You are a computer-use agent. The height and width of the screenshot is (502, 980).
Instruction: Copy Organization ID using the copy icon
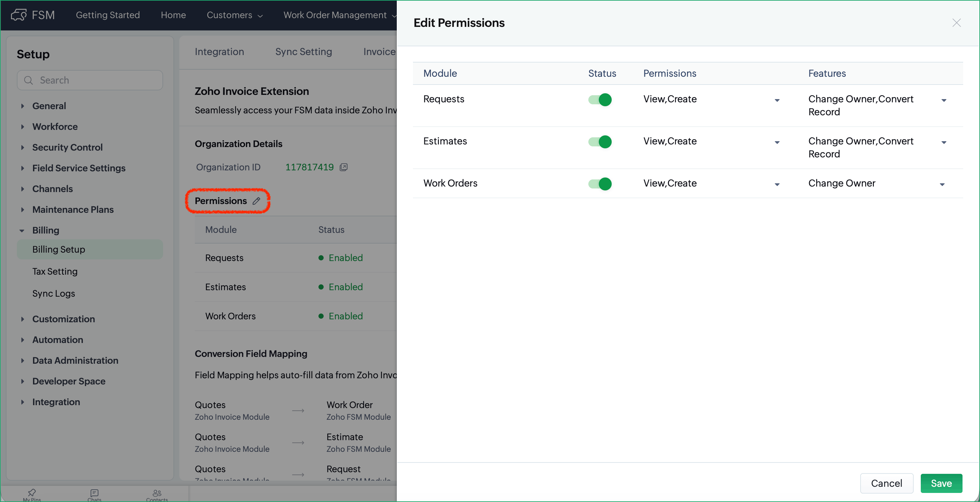click(x=343, y=167)
